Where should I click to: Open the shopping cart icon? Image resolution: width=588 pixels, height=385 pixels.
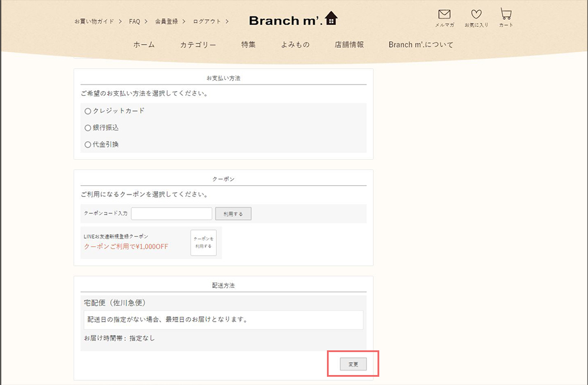(x=506, y=14)
